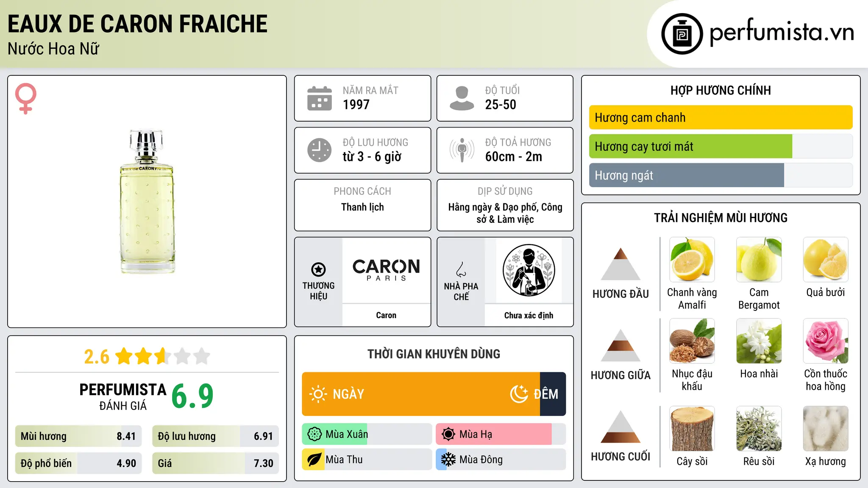Click the longevity value từ 3 - 6 giờ
This screenshot has width=868, height=488.
click(x=372, y=157)
